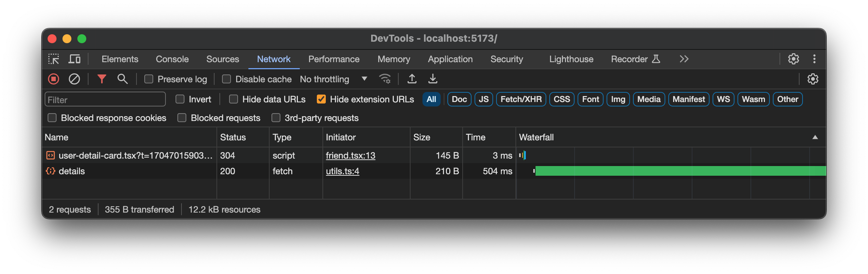The image size is (868, 274).
Task: Filter by Manifest type
Action: click(x=689, y=99)
